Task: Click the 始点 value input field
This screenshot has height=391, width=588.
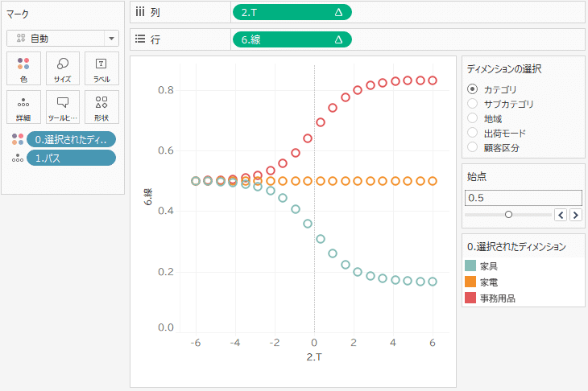Action: [523, 197]
